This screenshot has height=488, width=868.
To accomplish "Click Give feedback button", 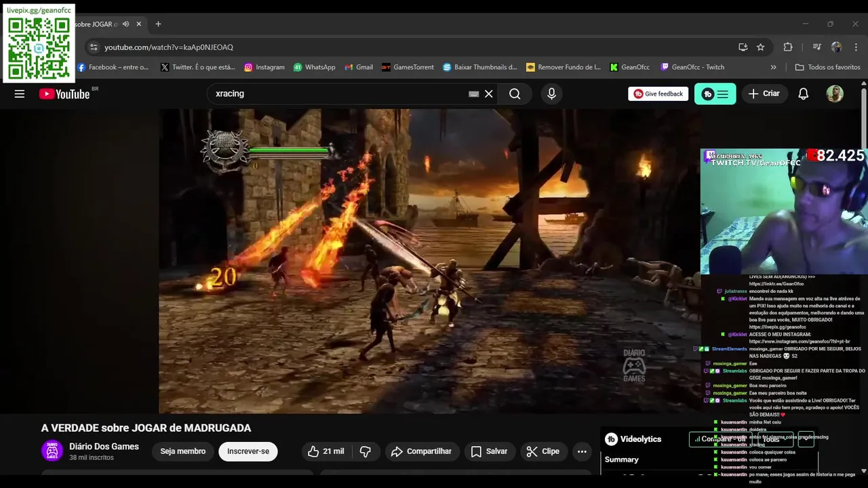I will [x=658, y=94].
